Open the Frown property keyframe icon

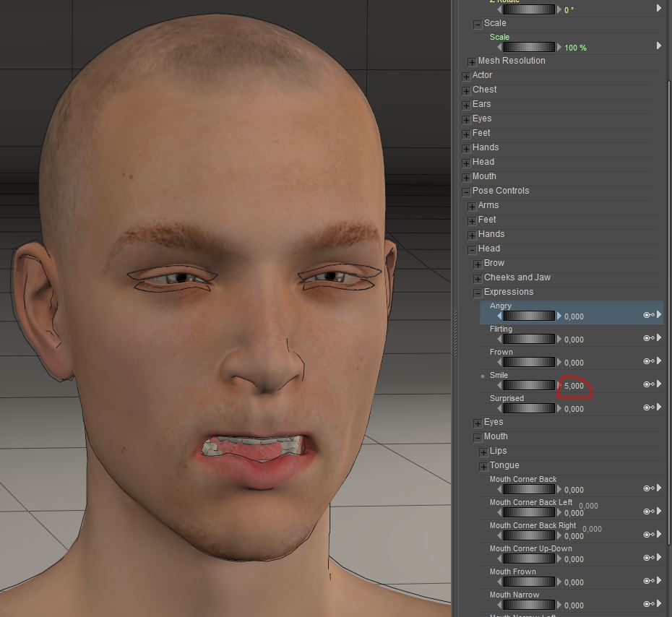(649, 362)
